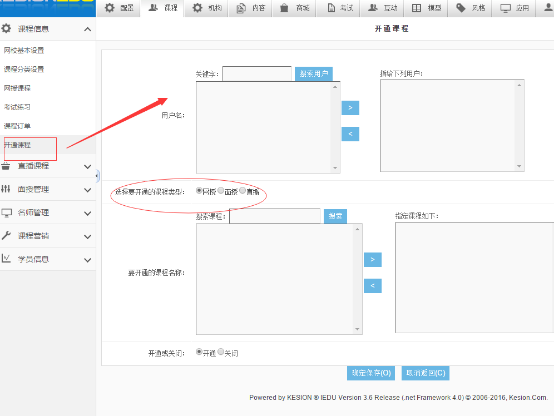Open the 考试练习 sidebar item
This screenshot has width=554, height=416.
click(x=17, y=107)
